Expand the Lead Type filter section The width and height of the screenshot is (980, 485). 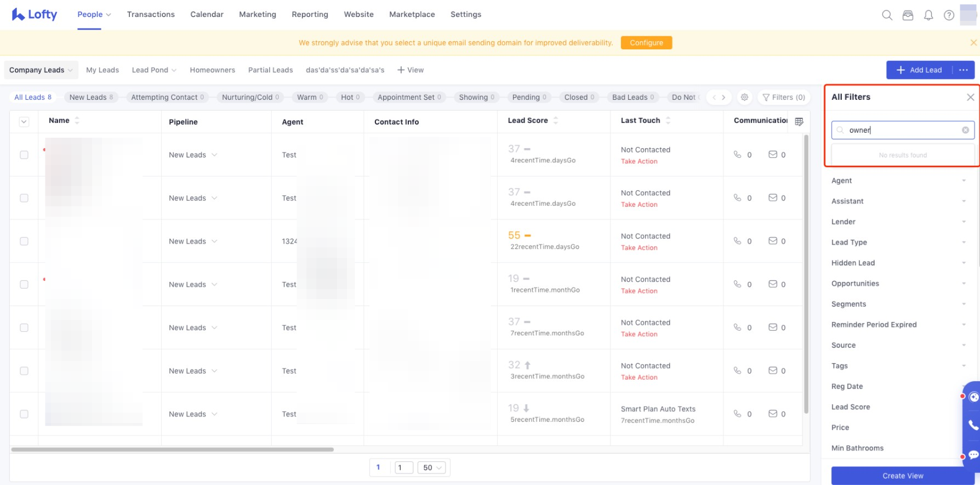coord(898,243)
